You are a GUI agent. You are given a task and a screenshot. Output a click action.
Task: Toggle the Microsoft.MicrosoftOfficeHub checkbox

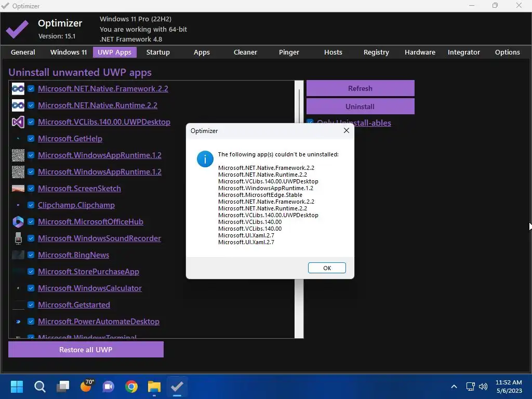click(31, 222)
